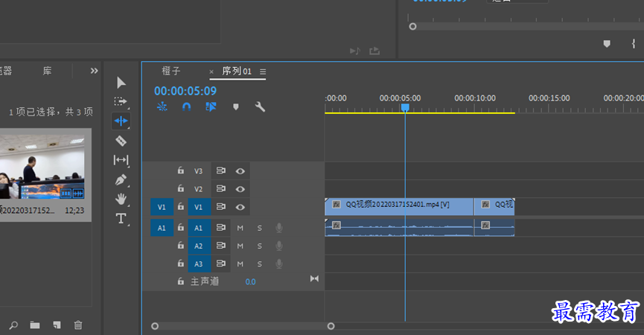644x335 pixels.
Task: Toggle lock on track V2
Action: (181, 188)
